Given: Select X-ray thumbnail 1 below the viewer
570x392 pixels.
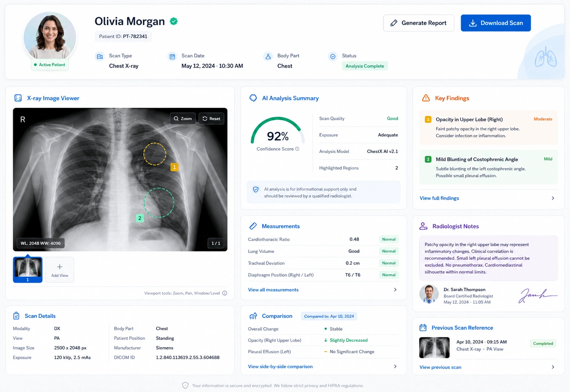Looking at the screenshot, I should tap(28, 270).
